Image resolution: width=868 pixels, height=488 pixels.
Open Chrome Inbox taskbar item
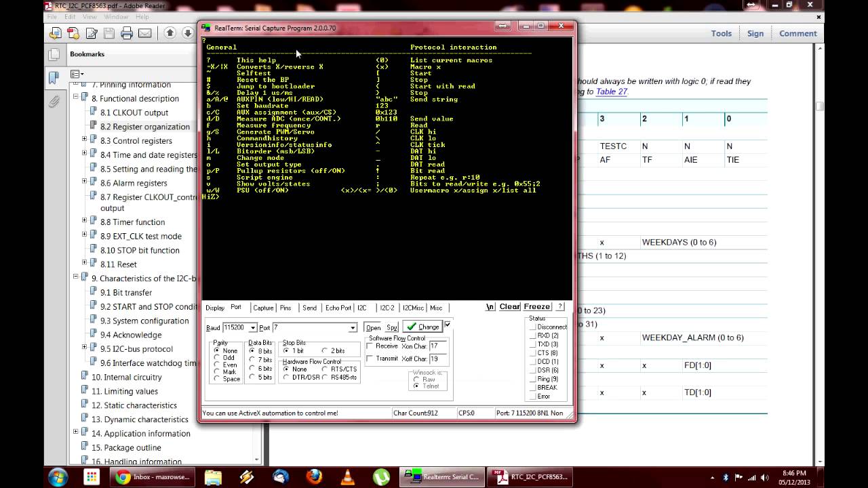click(x=153, y=477)
